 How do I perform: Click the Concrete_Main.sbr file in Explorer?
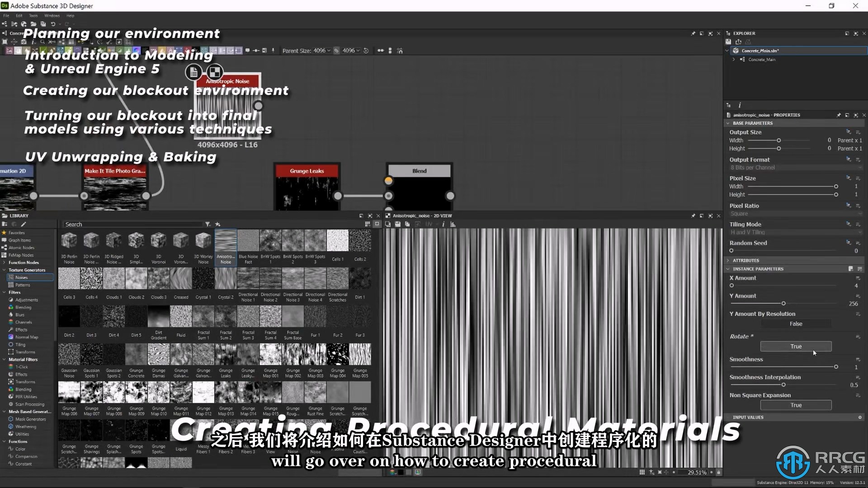(760, 50)
